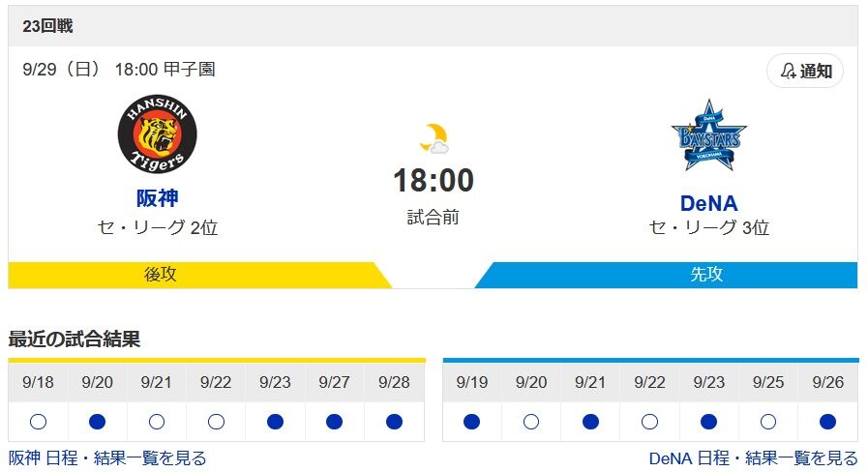Click the 18:00 game start time
Screen dimensions: 868x472
click(433, 181)
